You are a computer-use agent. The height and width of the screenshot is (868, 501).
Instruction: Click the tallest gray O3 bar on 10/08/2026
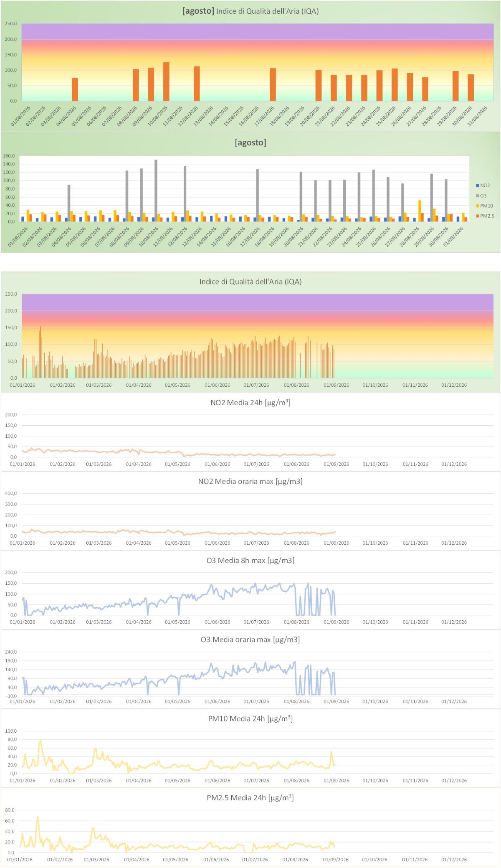[x=156, y=190]
